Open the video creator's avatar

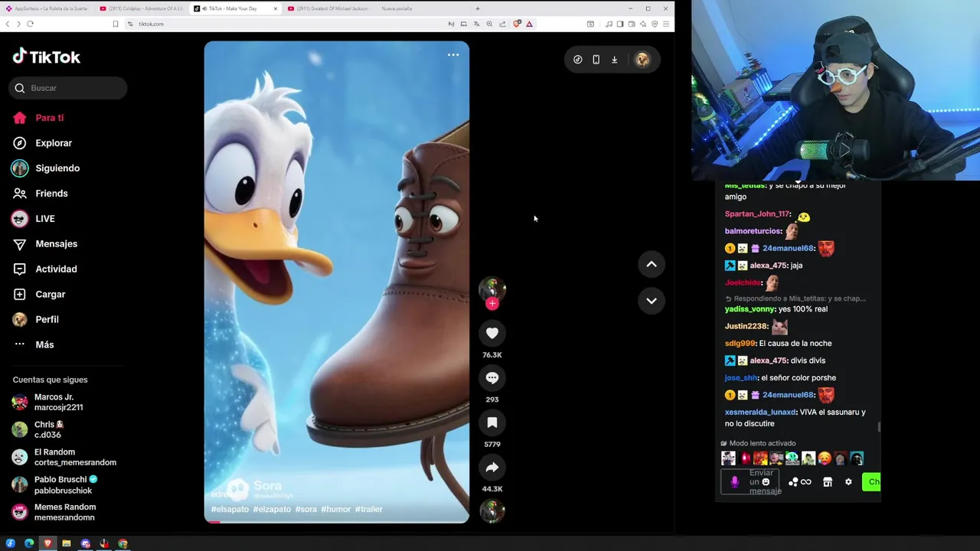click(492, 289)
